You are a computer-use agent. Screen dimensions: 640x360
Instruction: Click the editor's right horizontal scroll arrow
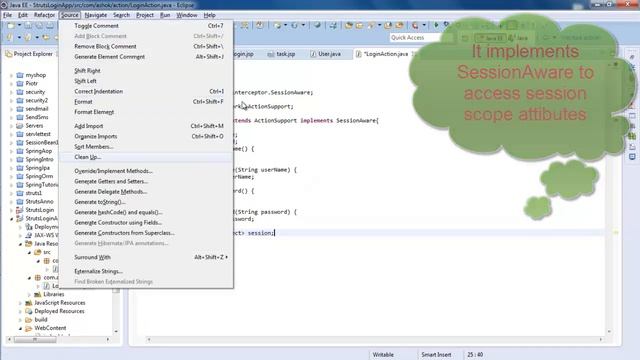point(600,339)
